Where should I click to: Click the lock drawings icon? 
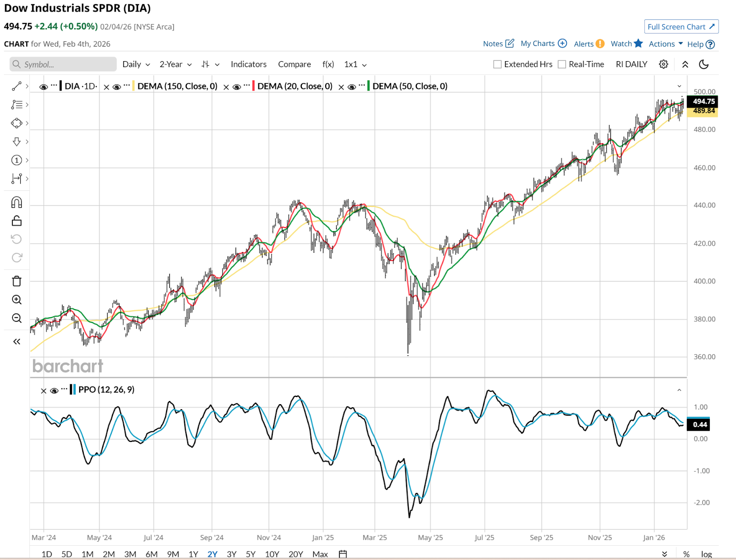17,221
